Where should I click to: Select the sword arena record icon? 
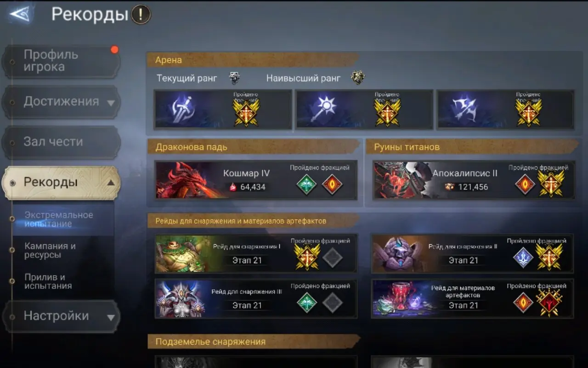tap(183, 109)
